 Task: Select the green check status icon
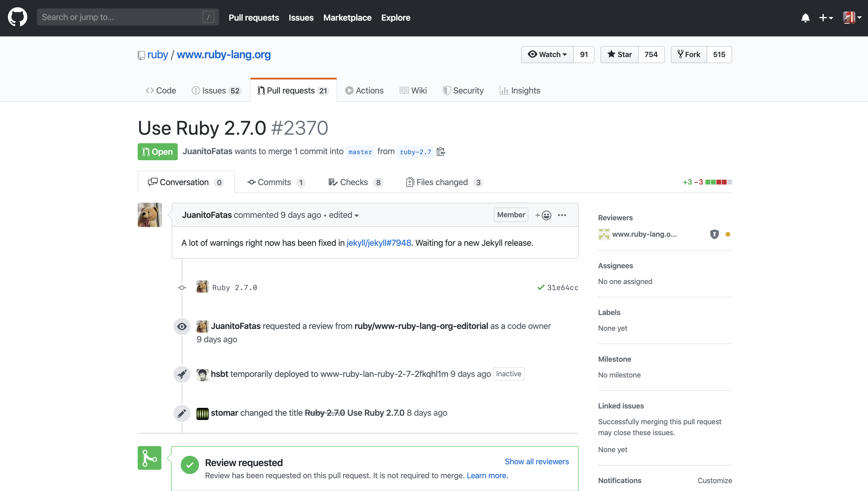tap(541, 288)
